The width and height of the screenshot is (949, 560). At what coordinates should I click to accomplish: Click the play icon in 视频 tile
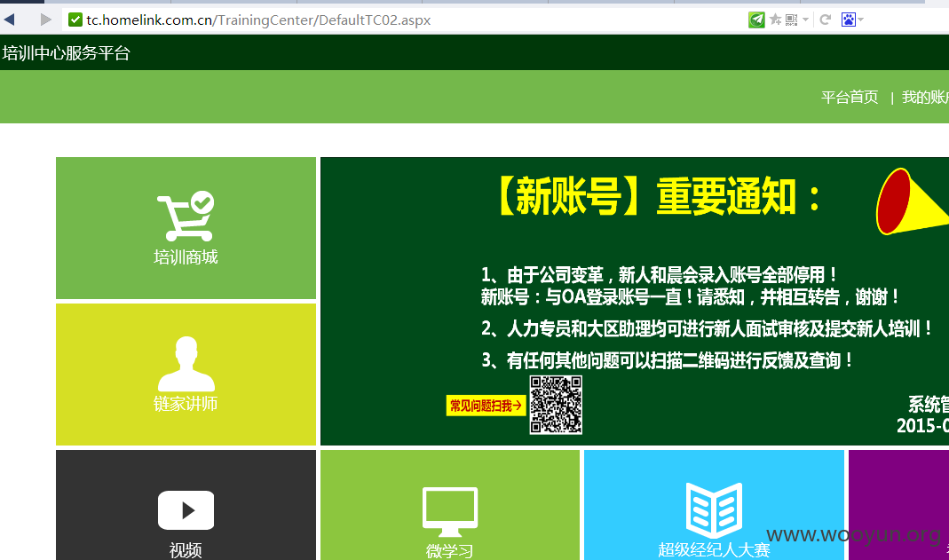tap(186, 510)
